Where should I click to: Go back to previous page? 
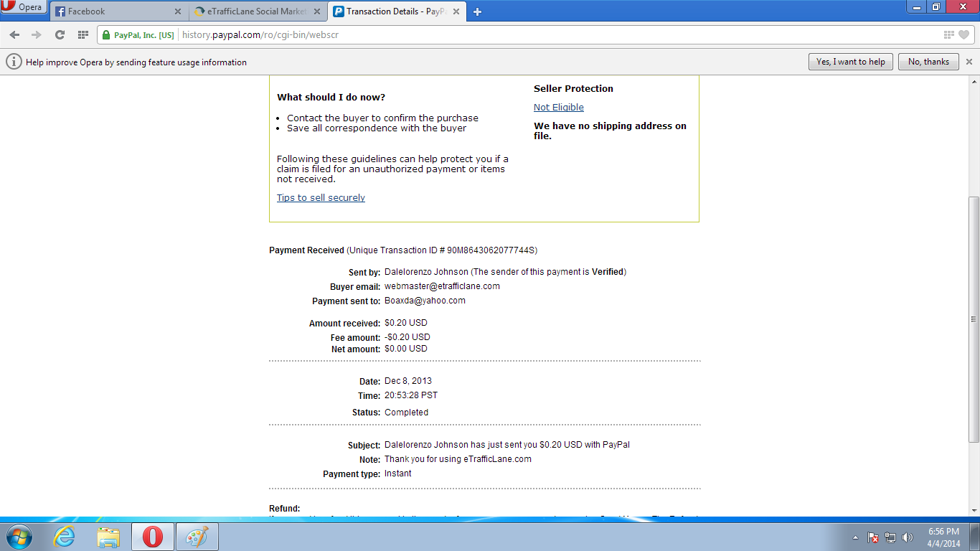(x=14, y=34)
